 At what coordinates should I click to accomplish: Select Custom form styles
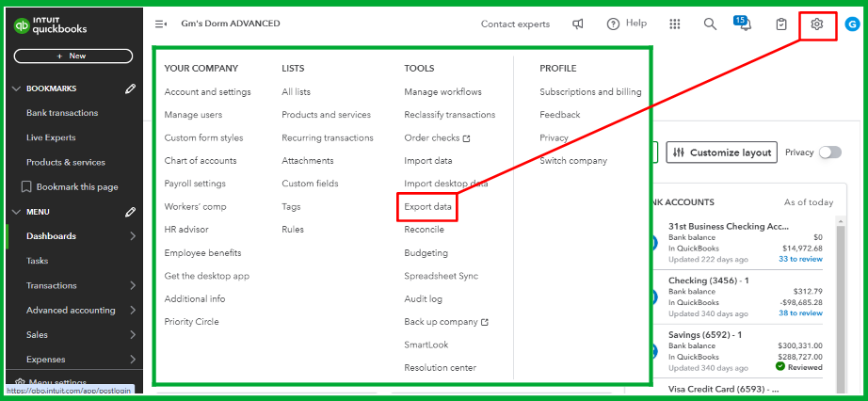203,138
